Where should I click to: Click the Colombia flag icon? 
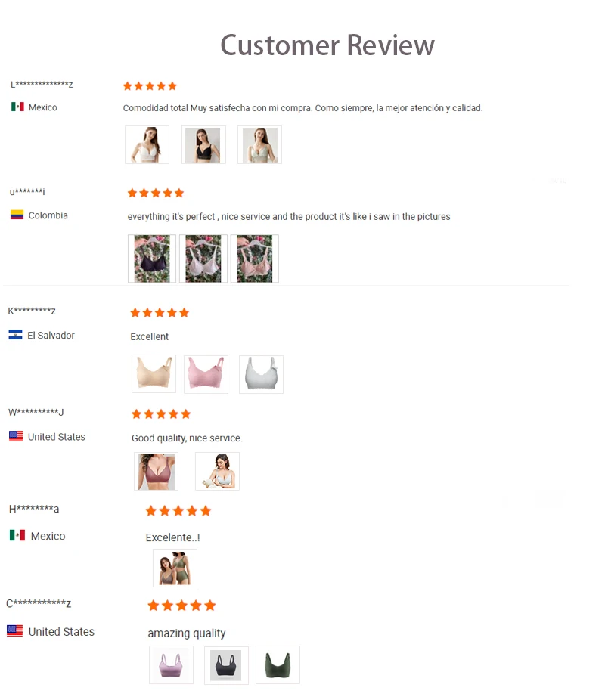17,215
